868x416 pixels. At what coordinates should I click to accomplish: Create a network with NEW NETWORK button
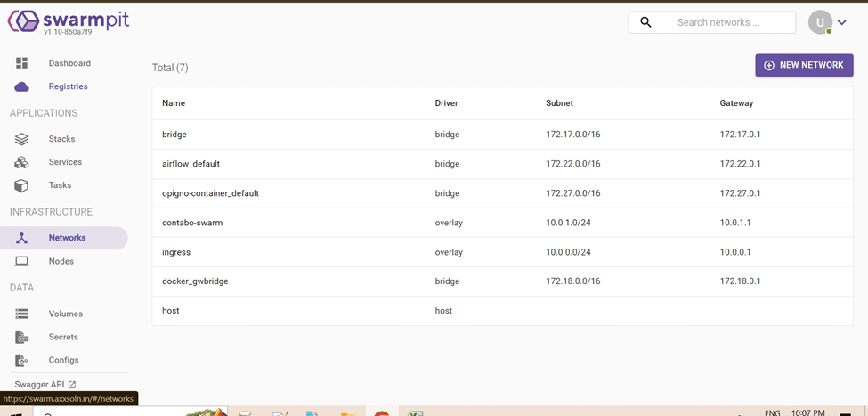(804, 65)
